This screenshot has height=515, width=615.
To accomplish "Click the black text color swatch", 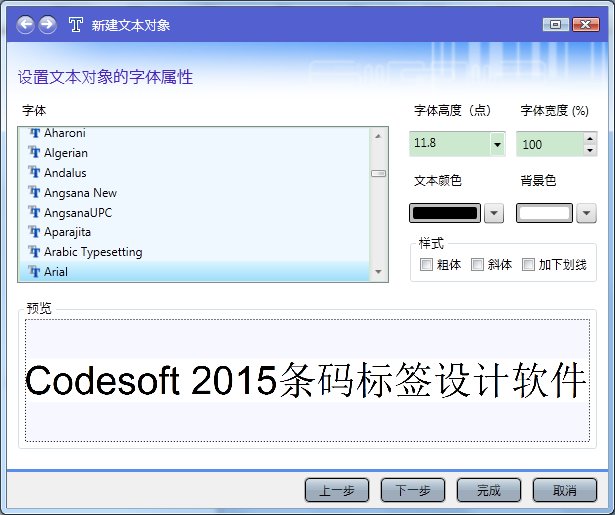I will coord(445,213).
